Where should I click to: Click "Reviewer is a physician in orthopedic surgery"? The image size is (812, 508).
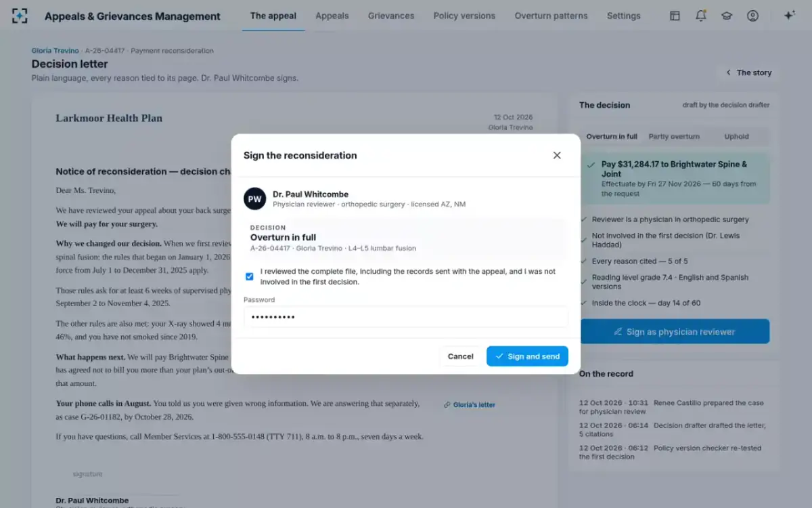pos(670,219)
